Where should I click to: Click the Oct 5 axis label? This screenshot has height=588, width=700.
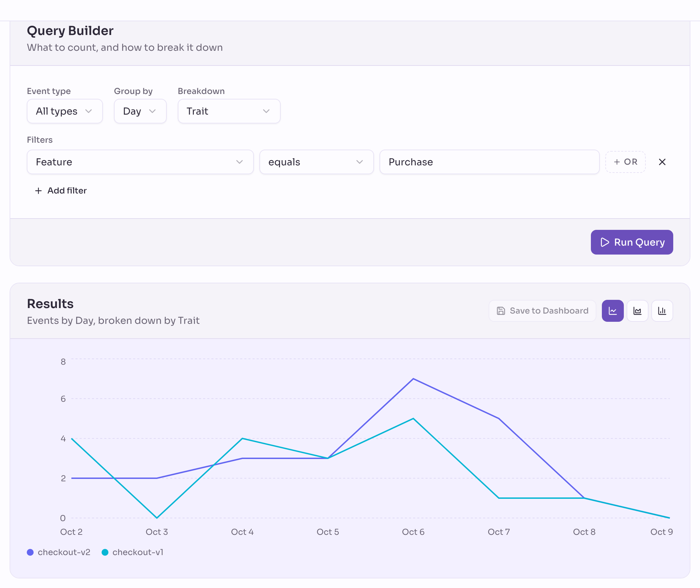328,532
